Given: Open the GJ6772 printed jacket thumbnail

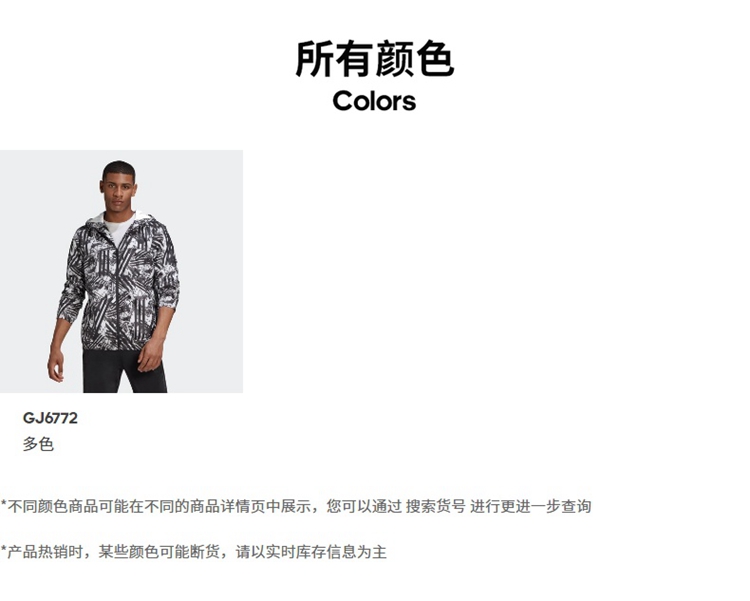Looking at the screenshot, I should (121, 271).
